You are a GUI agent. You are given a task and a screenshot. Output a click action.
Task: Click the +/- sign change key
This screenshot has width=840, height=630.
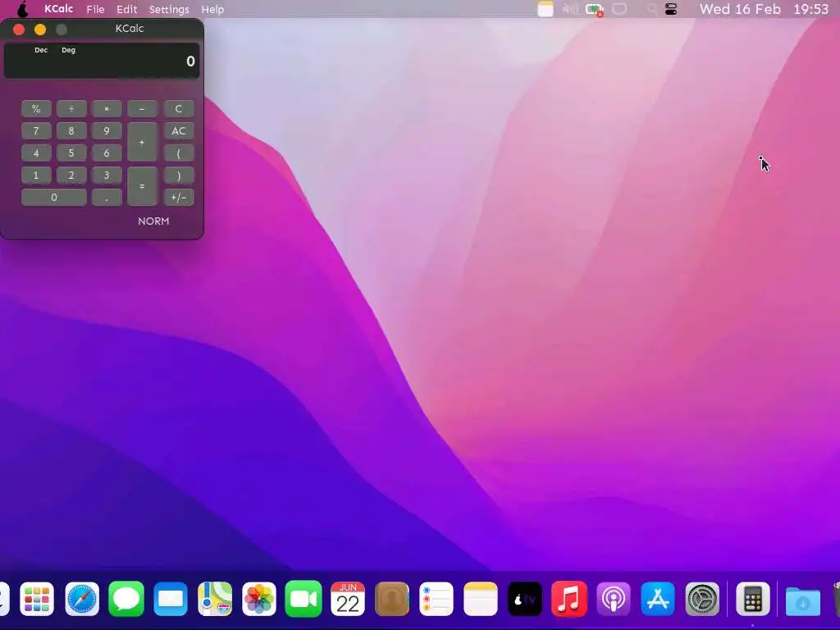click(178, 197)
